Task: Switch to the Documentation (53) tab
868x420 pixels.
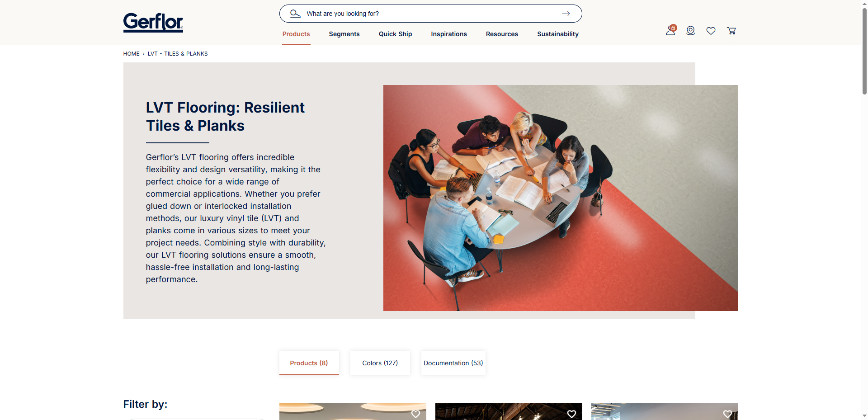Action: click(x=453, y=363)
